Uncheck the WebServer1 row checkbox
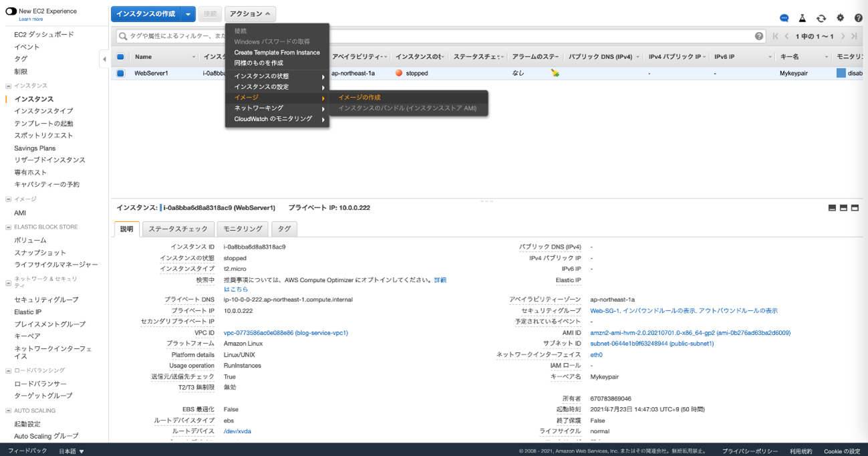 coord(120,74)
